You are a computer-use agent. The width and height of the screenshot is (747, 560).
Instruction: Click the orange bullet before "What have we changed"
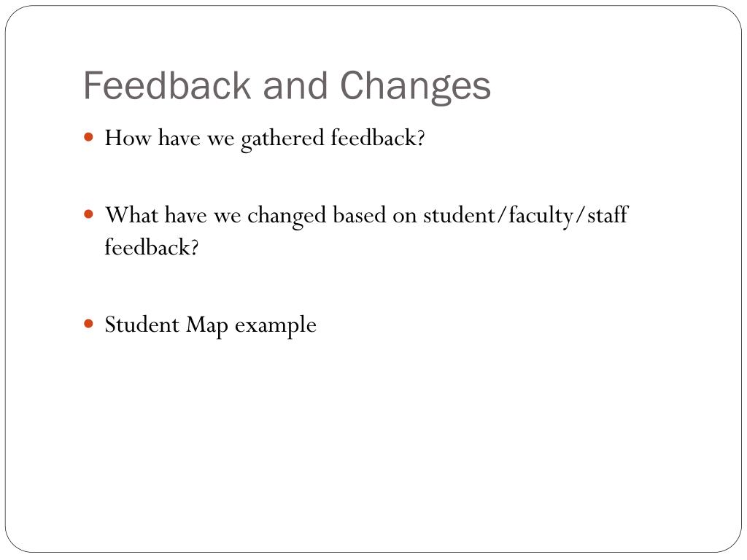click(88, 214)
